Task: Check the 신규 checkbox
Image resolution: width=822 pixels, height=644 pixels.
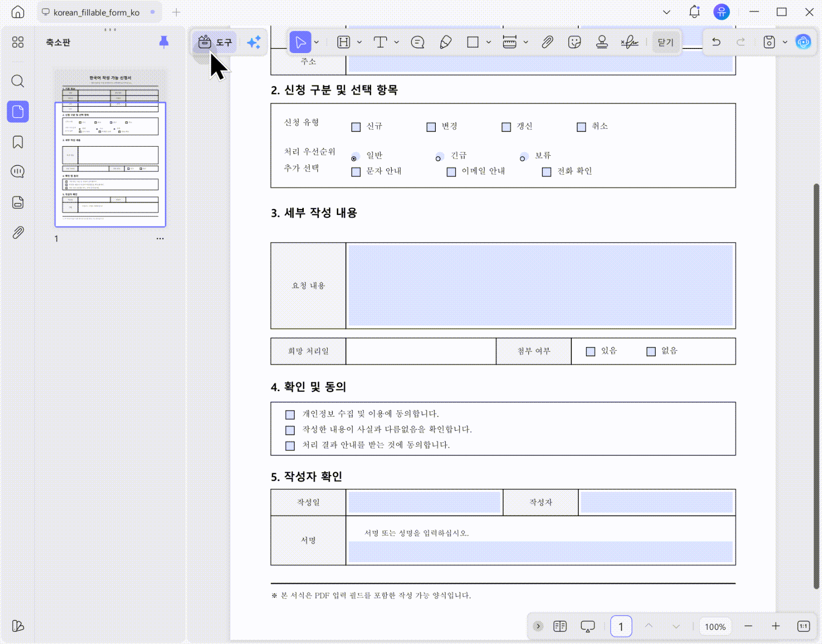Action: [356, 127]
